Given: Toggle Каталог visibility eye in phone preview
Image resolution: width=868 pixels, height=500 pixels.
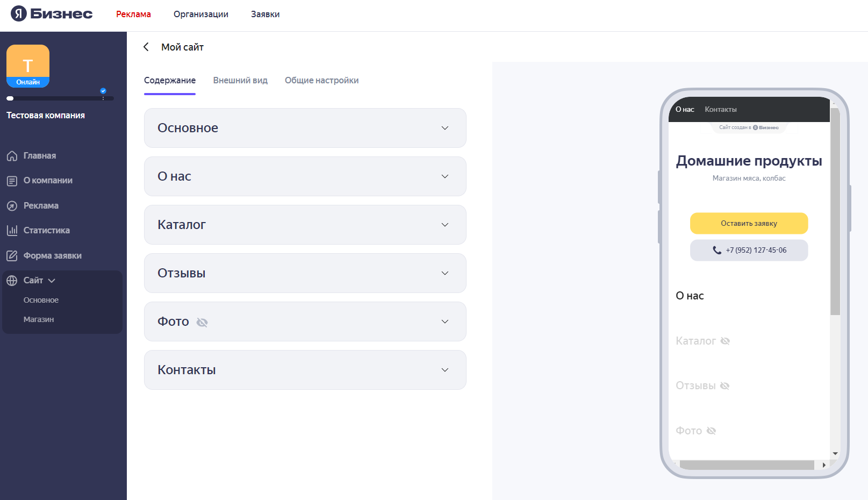Looking at the screenshot, I should [725, 341].
